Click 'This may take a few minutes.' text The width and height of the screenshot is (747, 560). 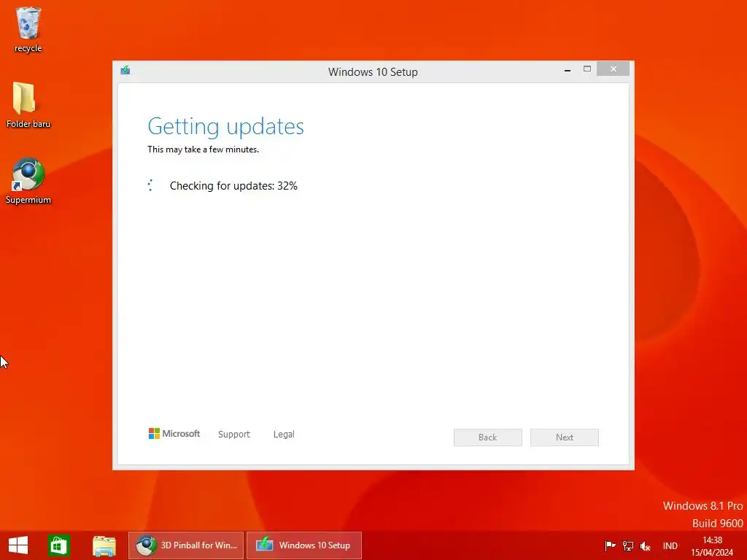click(203, 149)
